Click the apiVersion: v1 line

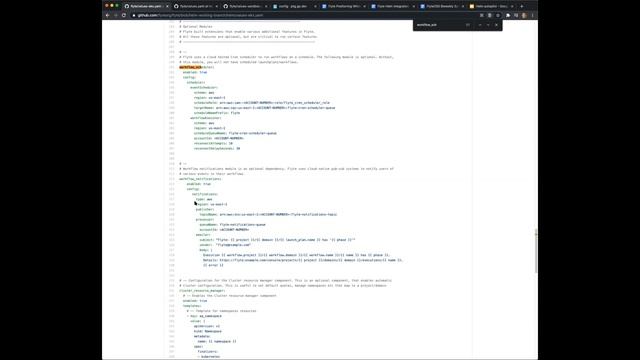[207, 326]
